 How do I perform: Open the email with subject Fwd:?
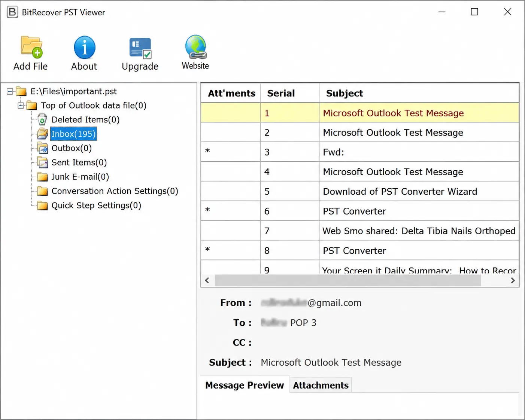click(x=333, y=152)
